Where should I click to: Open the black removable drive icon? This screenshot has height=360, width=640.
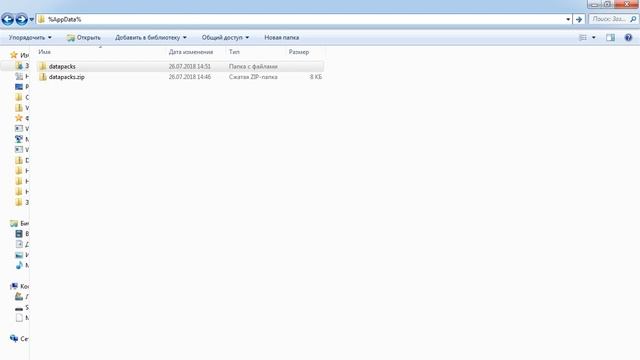tap(19, 308)
